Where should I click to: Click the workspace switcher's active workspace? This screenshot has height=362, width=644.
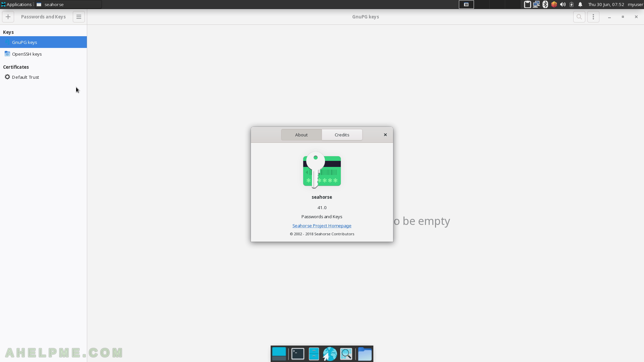pos(466,4)
